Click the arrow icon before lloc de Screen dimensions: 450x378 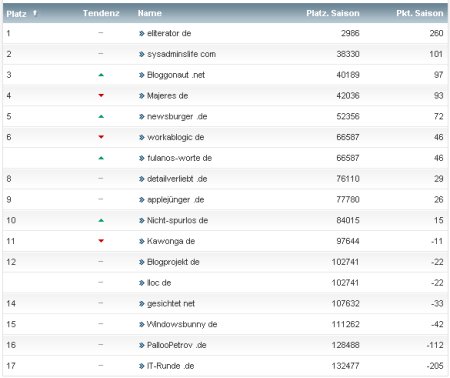tap(142, 283)
